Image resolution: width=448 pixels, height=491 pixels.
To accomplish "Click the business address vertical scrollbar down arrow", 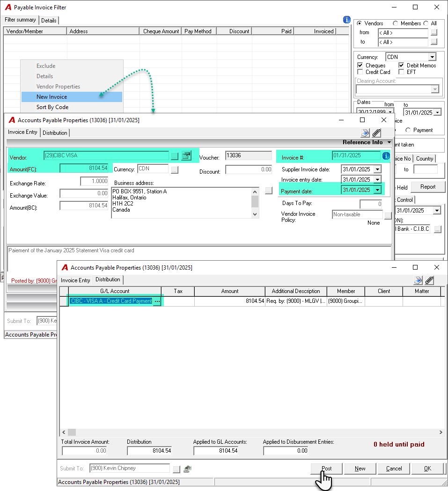I will [x=255, y=214].
